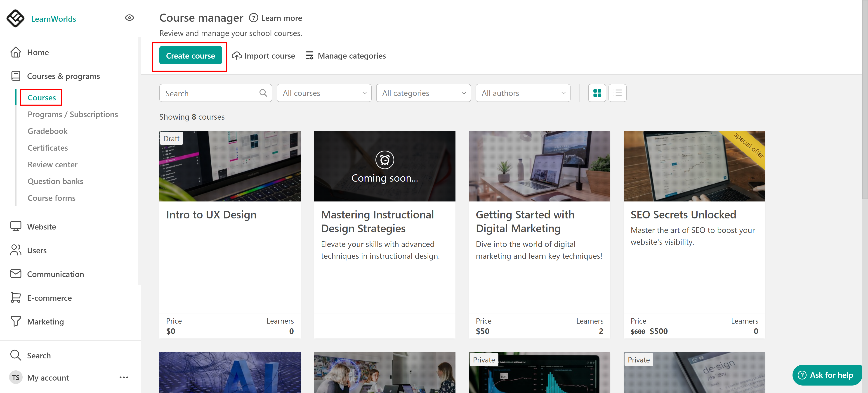Click the magnifier icon in course search
The width and height of the screenshot is (868, 393).
(x=263, y=93)
